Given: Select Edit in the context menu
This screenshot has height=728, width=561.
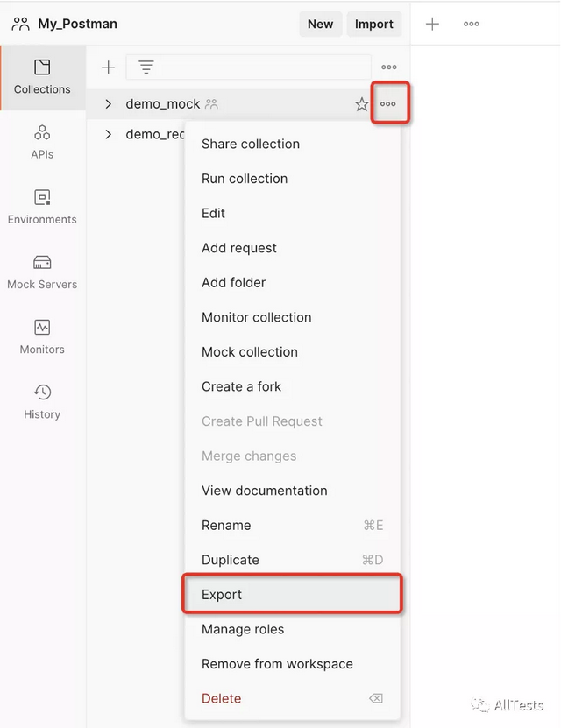Looking at the screenshot, I should [293, 213].
